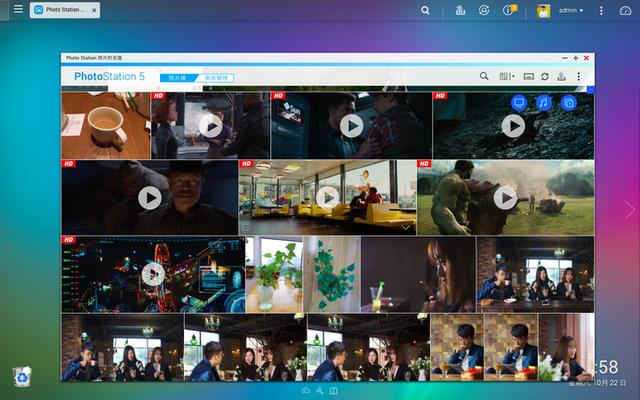This screenshot has width=640, height=400.
Task: Open the coffee cup photo thumbnail
Action: tap(106, 125)
